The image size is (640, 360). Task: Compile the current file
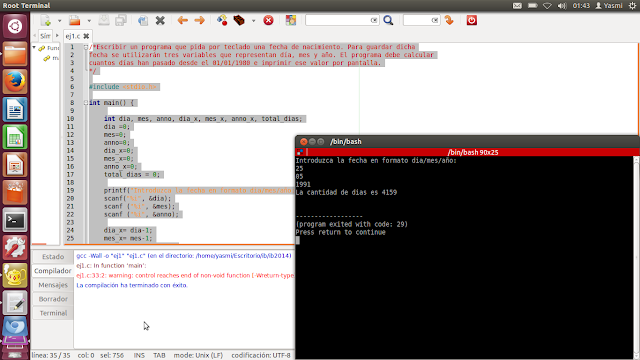coord(222,20)
